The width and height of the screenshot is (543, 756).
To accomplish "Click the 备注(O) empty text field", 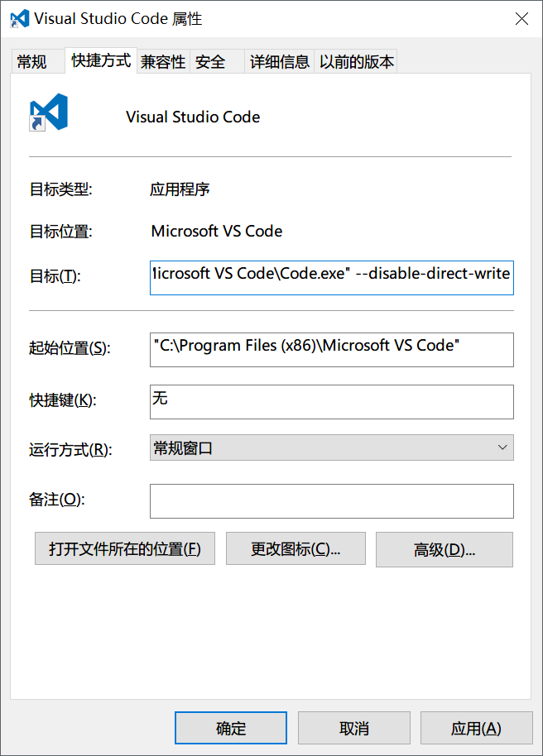I will click(332, 501).
